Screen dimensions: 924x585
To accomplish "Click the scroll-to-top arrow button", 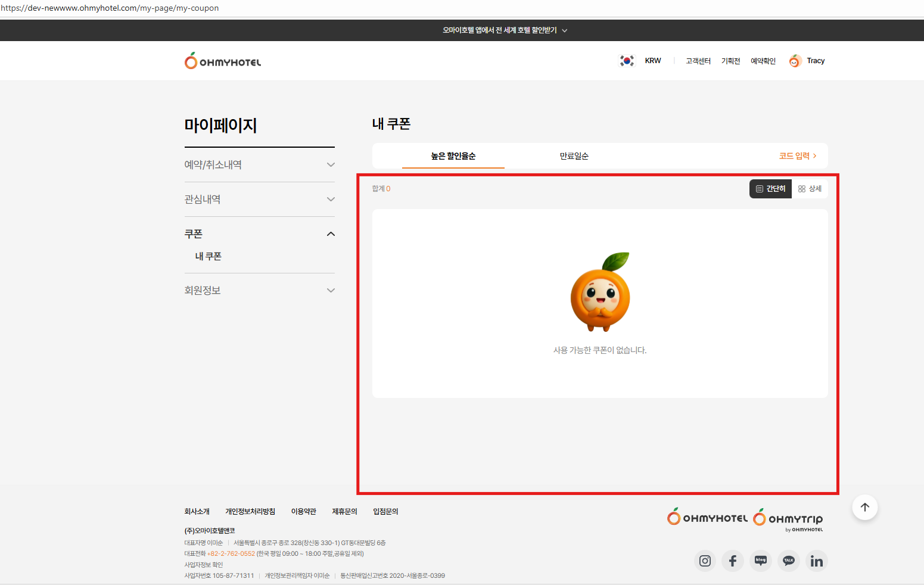I will (x=865, y=508).
